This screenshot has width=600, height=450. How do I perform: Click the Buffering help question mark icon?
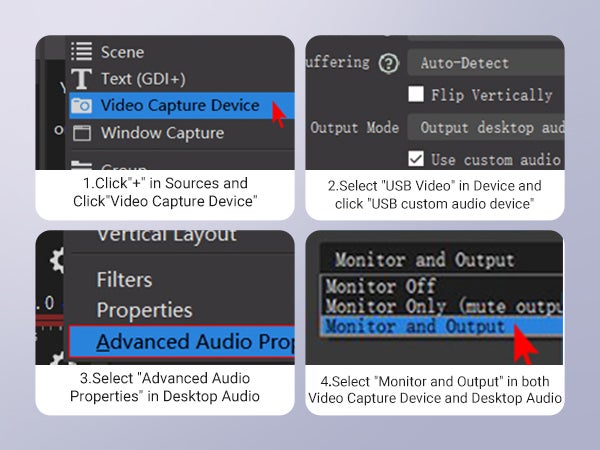[x=389, y=63]
